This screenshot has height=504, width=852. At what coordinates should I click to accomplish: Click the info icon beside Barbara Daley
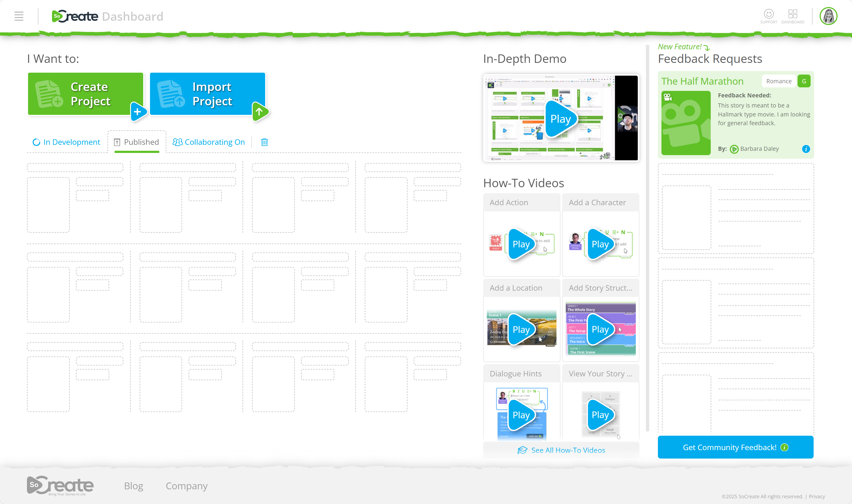806,149
